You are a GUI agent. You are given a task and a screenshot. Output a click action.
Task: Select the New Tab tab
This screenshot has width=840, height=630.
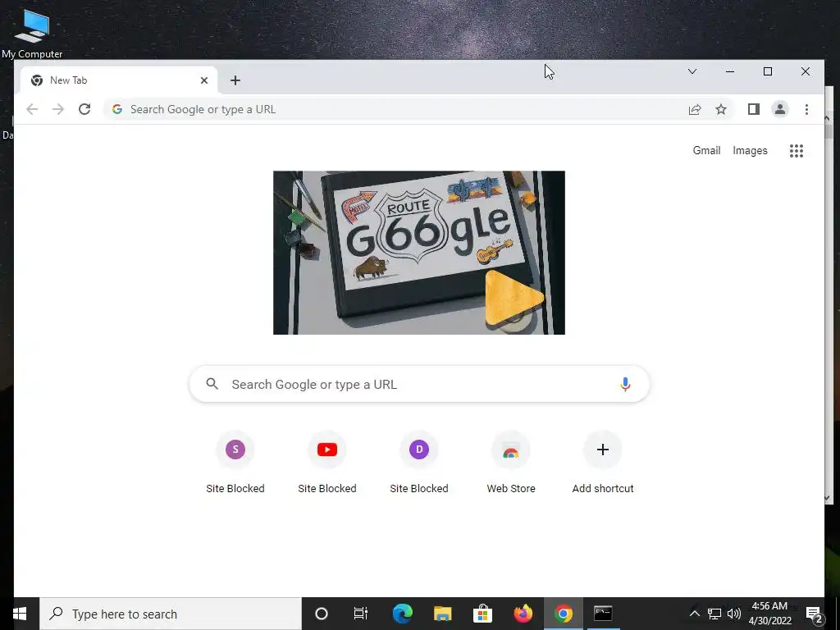click(x=119, y=80)
